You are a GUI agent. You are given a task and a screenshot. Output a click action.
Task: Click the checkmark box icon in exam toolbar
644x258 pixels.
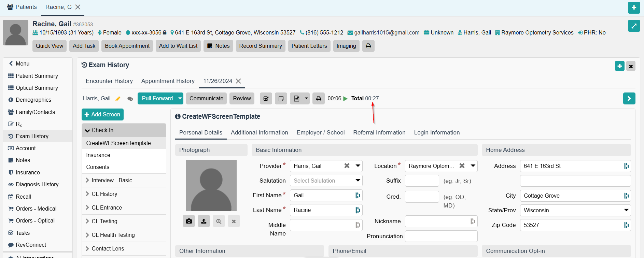[266, 99]
